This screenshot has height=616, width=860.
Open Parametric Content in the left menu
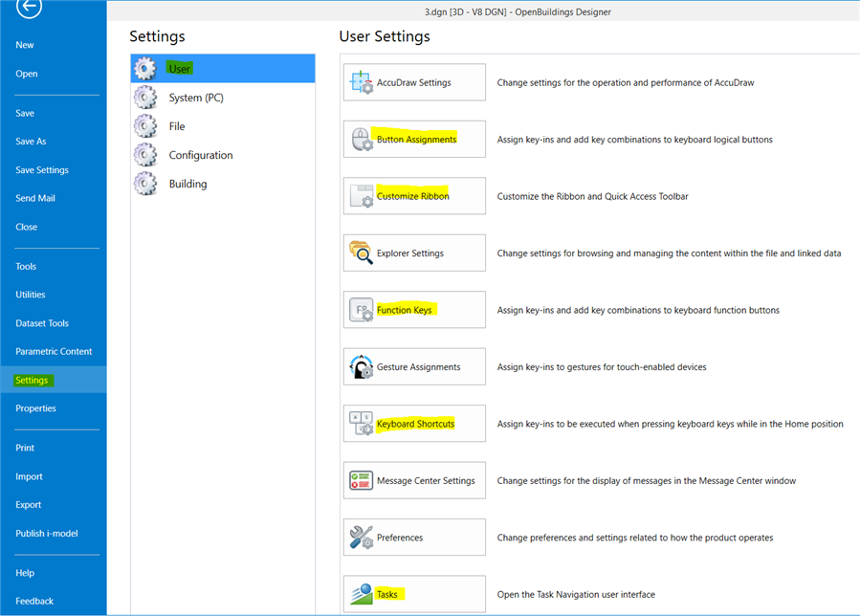pos(54,352)
